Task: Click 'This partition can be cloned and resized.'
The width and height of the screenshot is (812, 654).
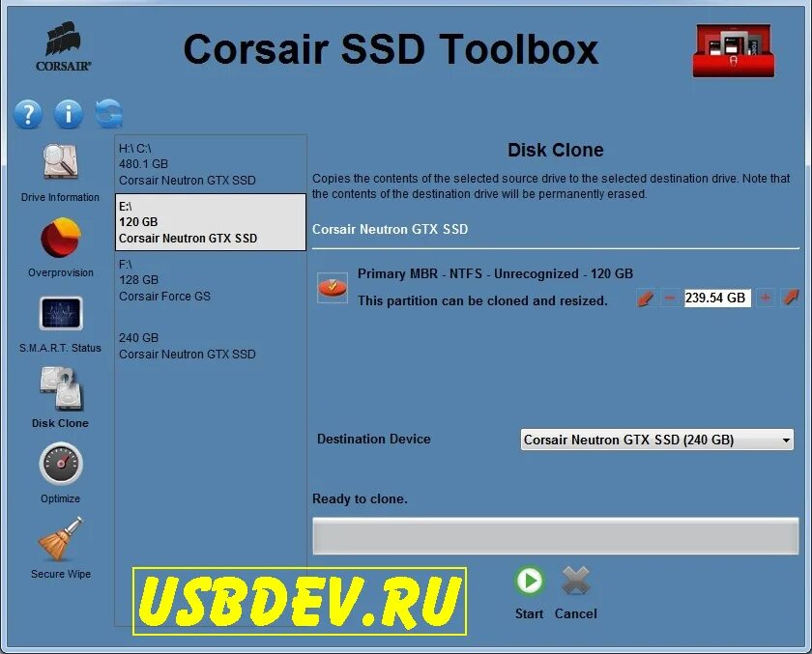Action: [482, 300]
